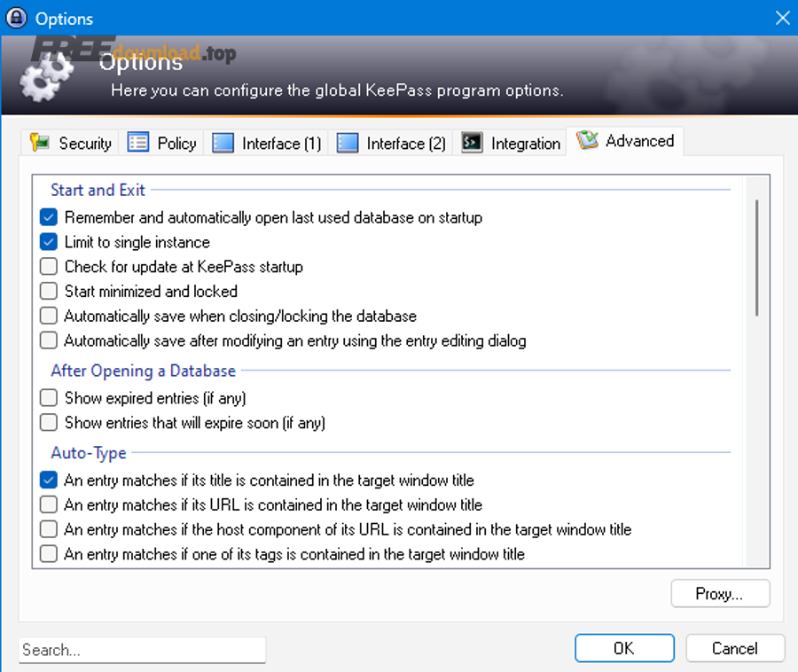Click the Policy tab list icon
Viewport: 798px width, 672px height.
click(137, 143)
